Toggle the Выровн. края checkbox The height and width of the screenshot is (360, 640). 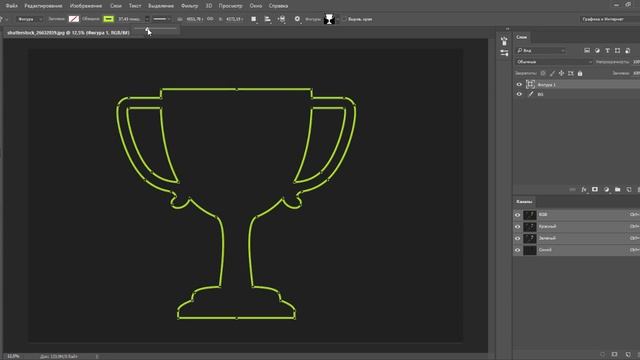(x=344, y=19)
